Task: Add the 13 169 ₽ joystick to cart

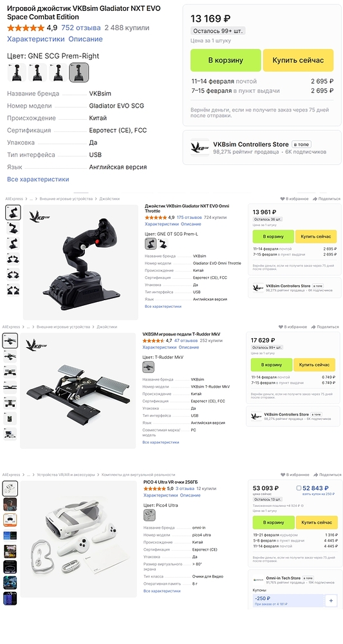Action: pyautogui.click(x=226, y=61)
